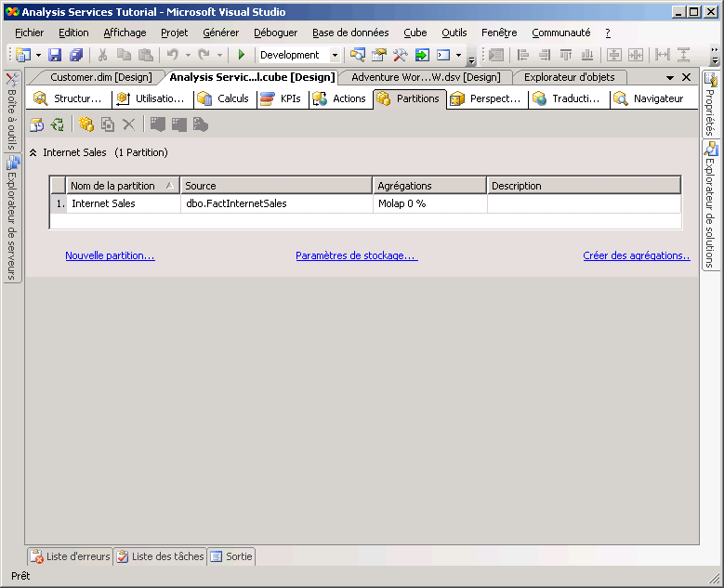Close the active document with the X
724x588 pixels.
687,77
